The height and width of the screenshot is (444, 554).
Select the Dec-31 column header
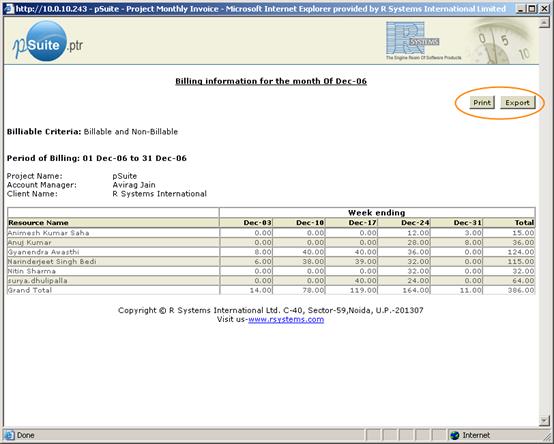[456, 223]
